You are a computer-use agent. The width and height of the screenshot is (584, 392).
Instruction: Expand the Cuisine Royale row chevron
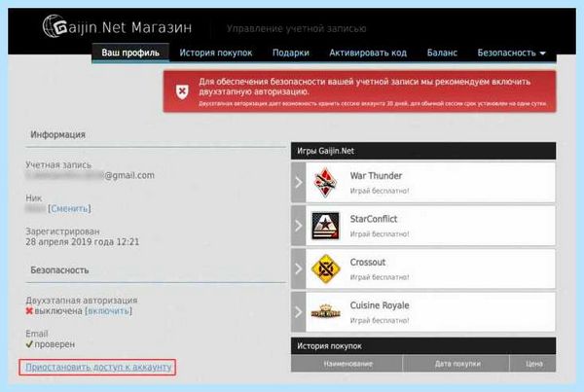(x=299, y=311)
